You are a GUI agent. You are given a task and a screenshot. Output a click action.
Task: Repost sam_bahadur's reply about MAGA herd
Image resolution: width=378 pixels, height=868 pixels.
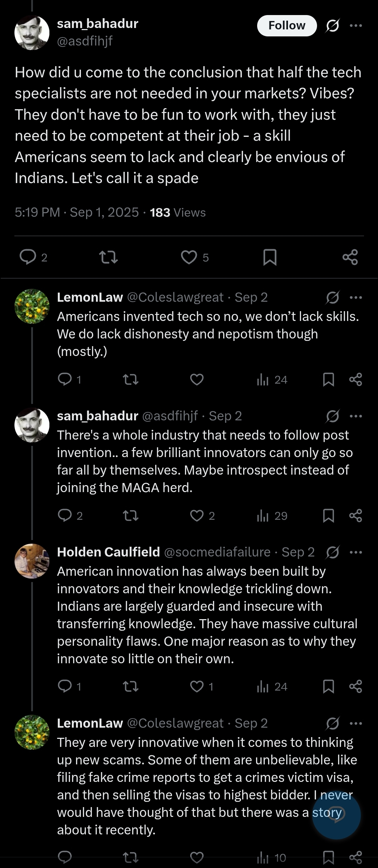pos(131,516)
